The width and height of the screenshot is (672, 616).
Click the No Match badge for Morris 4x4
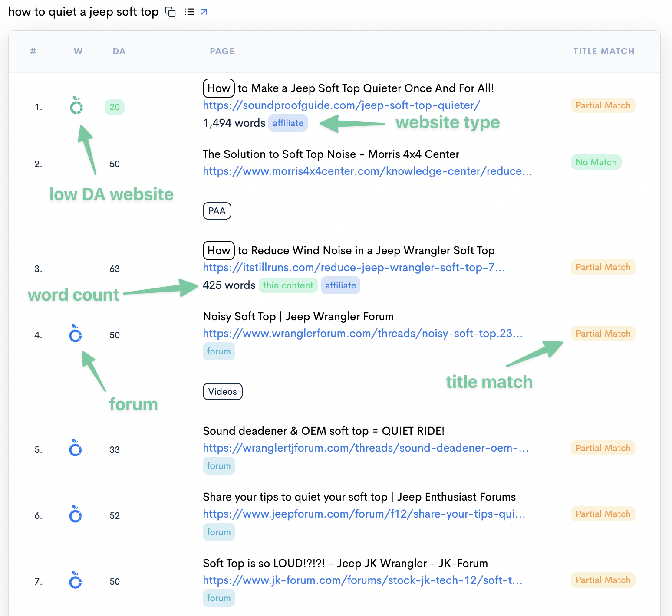[596, 162]
